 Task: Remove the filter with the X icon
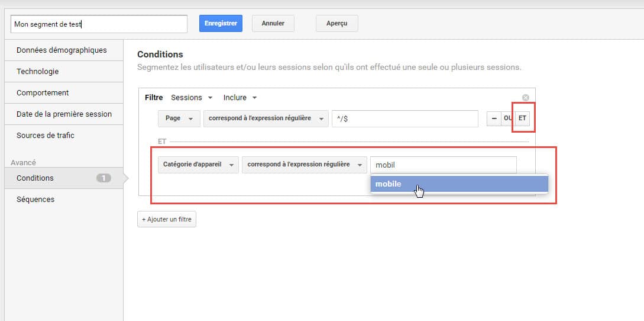(525, 98)
